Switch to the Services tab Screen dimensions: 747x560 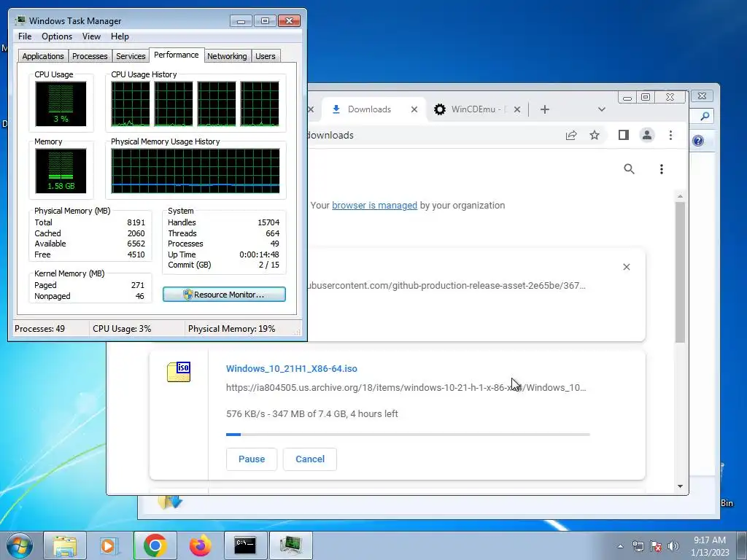[131, 56]
